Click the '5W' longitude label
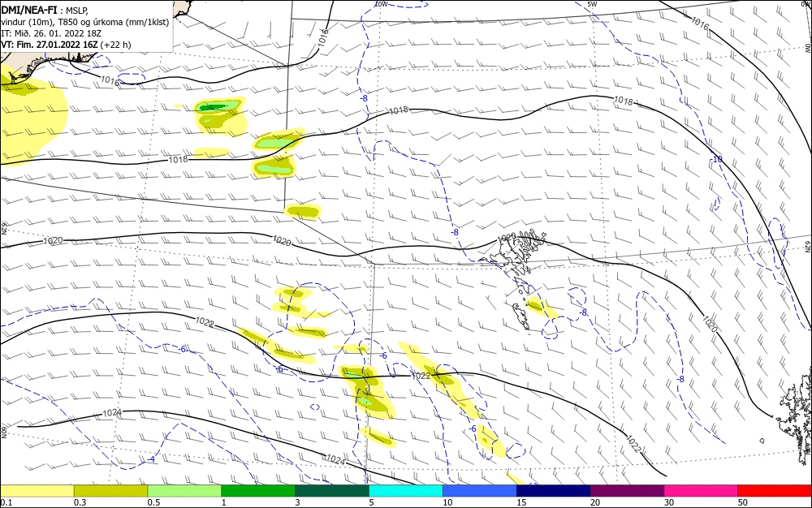 (592, 4)
